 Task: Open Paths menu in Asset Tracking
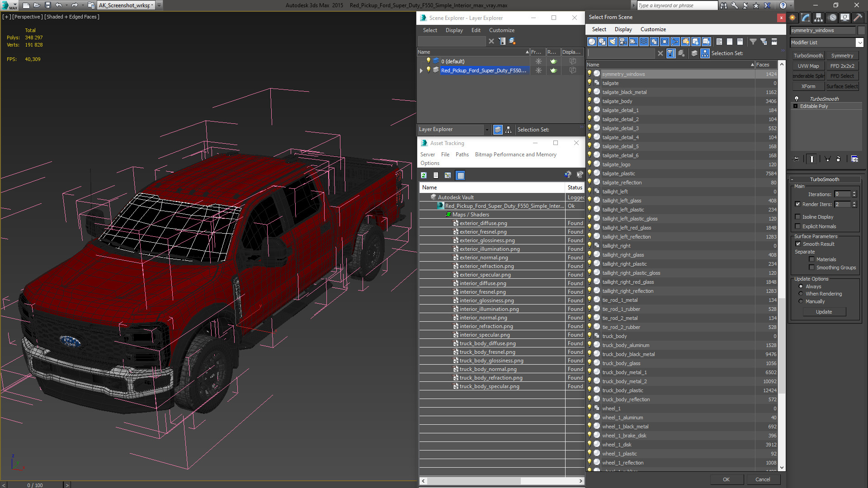point(462,155)
